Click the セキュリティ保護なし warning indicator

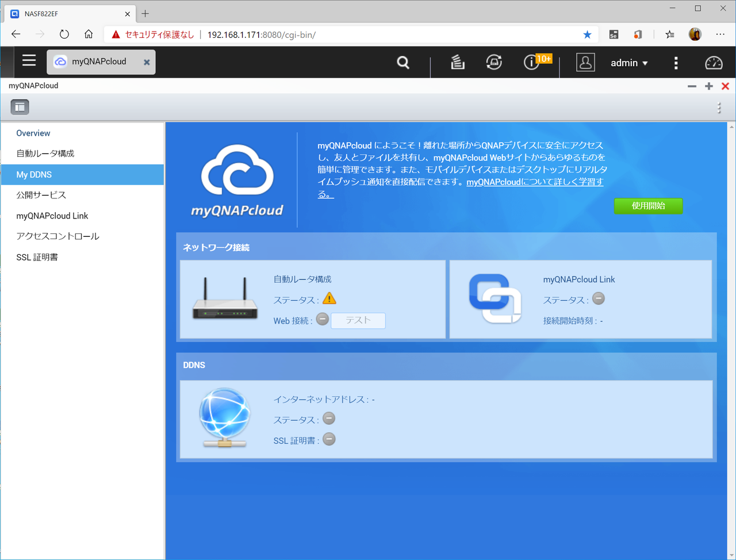153,34
